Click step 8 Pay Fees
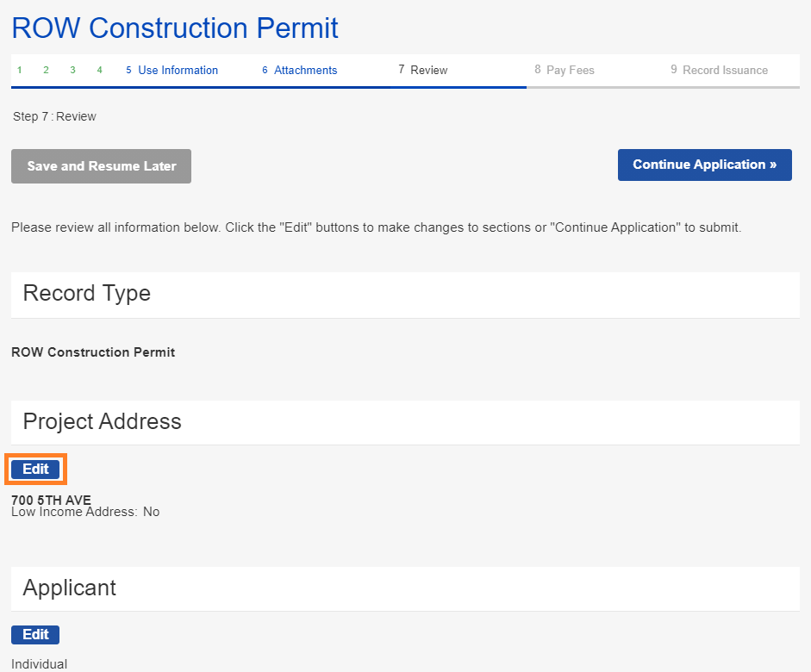811x672 pixels. click(565, 71)
